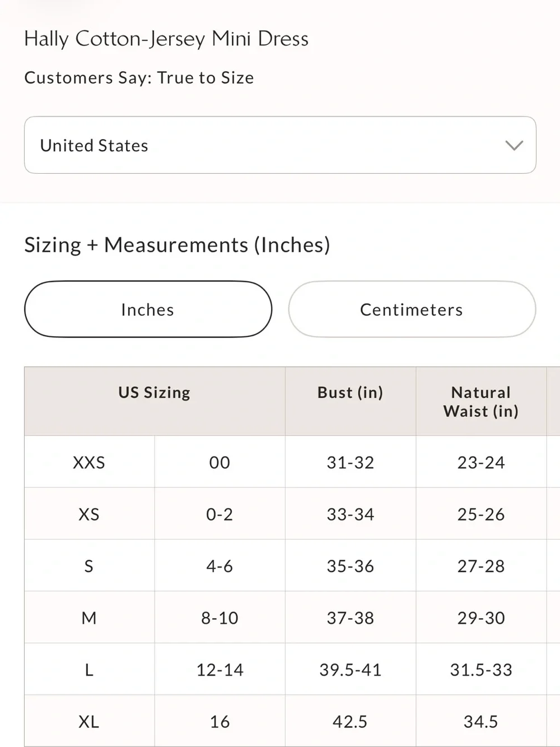Open the United States country dropdown
560x747 pixels.
(280, 145)
